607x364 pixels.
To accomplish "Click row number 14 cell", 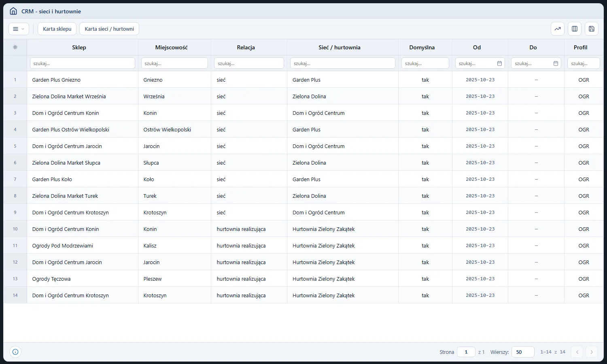I will pos(15,295).
